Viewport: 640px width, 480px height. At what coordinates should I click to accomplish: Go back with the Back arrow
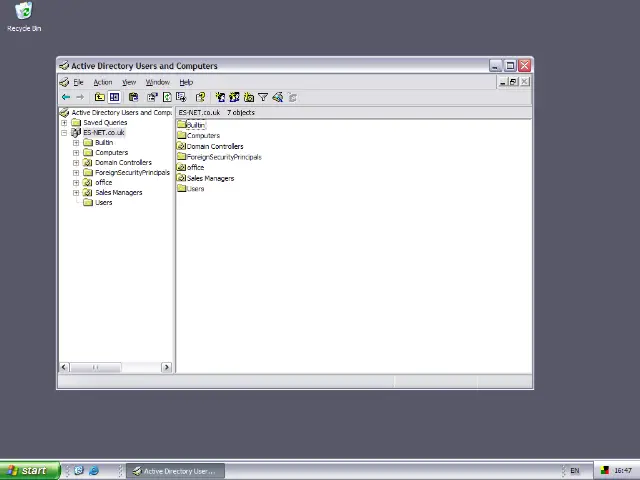66,97
